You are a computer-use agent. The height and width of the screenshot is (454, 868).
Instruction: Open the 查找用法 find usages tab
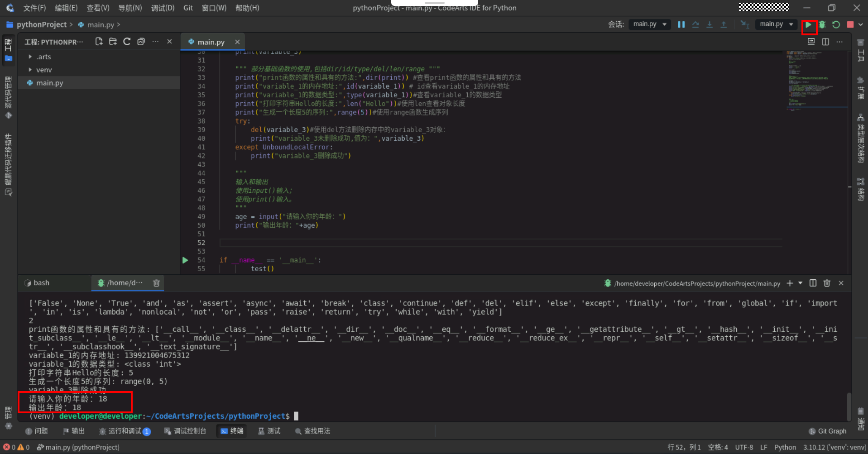click(312, 431)
